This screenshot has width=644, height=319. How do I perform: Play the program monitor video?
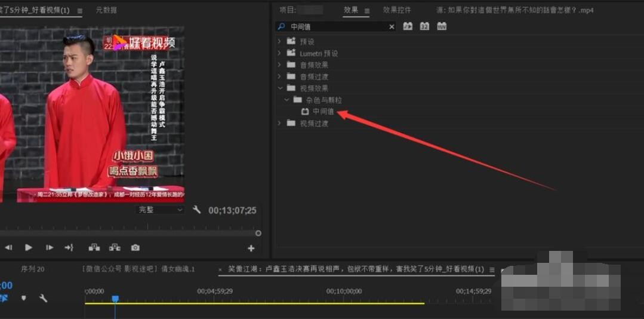pos(28,247)
